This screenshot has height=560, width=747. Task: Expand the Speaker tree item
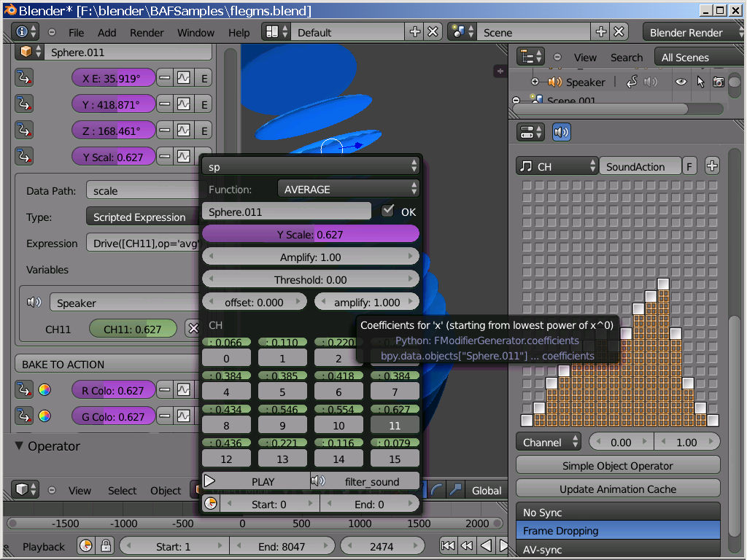click(535, 82)
